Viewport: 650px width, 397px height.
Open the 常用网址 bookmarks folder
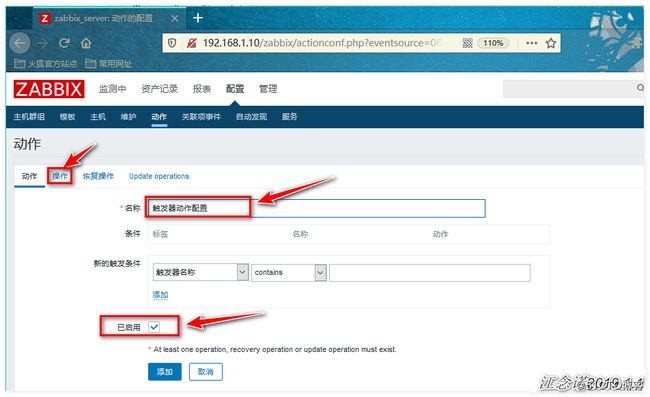pos(108,63)
